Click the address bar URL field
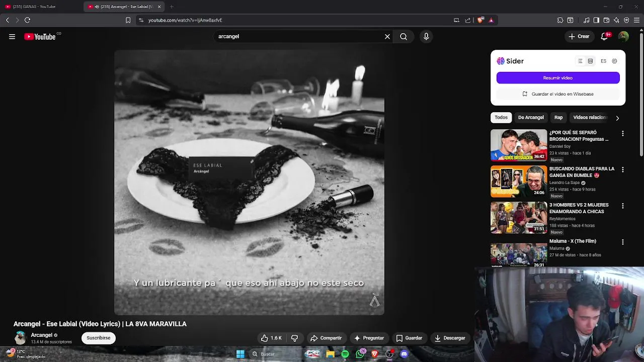 tap(297, 20)
